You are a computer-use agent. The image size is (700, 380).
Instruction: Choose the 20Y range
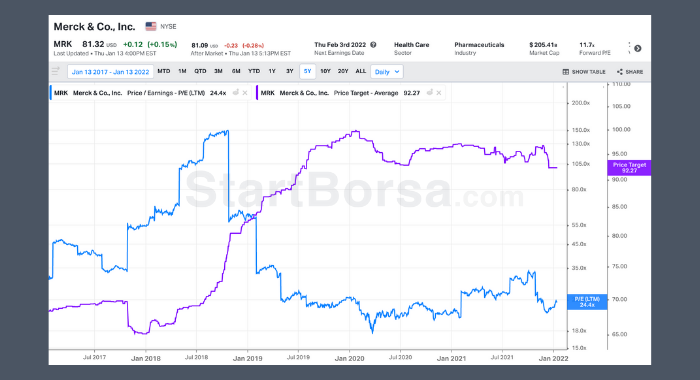tap(343, 71)
